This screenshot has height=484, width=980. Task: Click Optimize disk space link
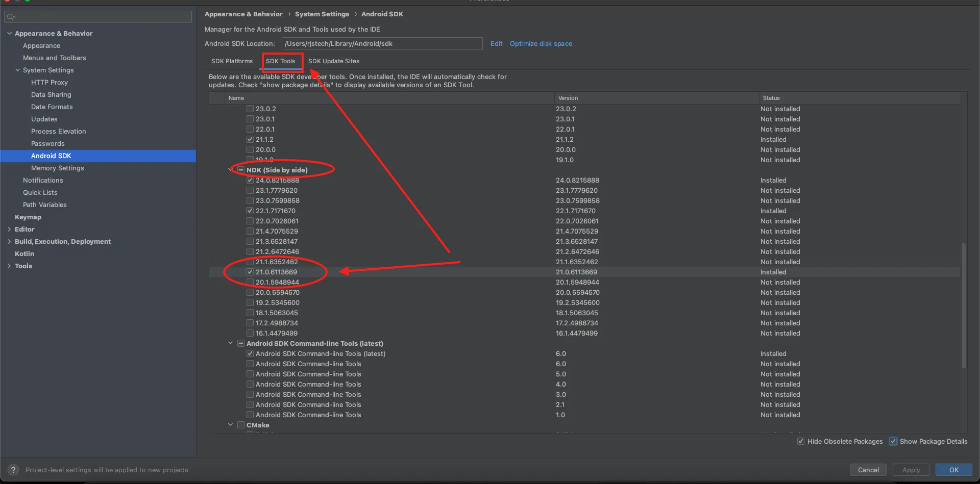pos(541,43)
